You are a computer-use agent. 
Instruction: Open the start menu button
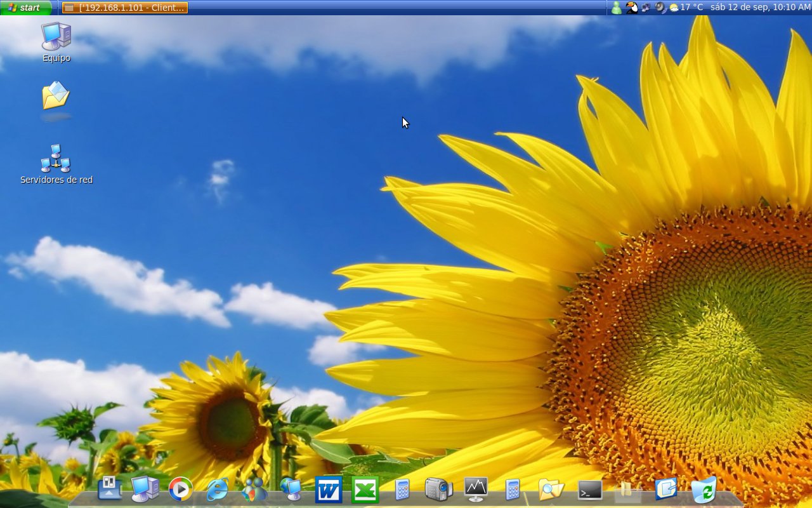tap(26, 8)
